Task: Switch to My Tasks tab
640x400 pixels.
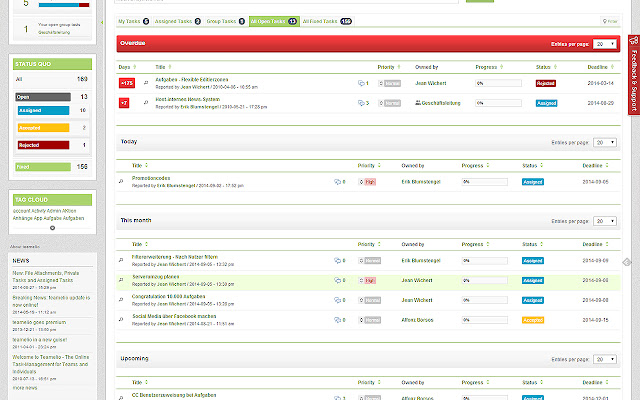Action: pos(133,20)
